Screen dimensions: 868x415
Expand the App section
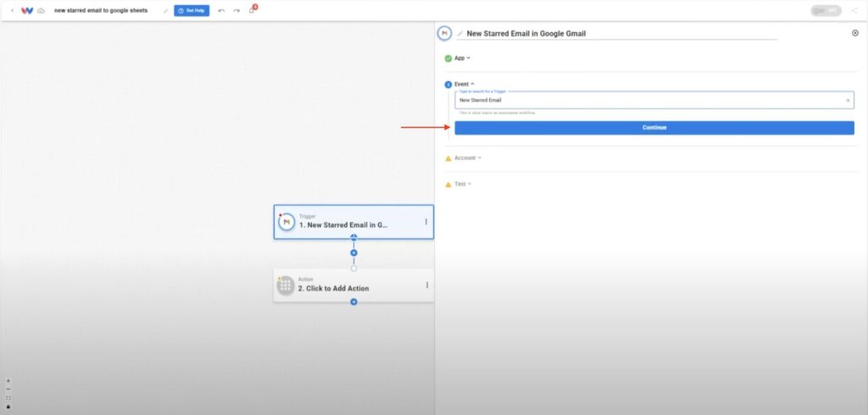point(462,59)
